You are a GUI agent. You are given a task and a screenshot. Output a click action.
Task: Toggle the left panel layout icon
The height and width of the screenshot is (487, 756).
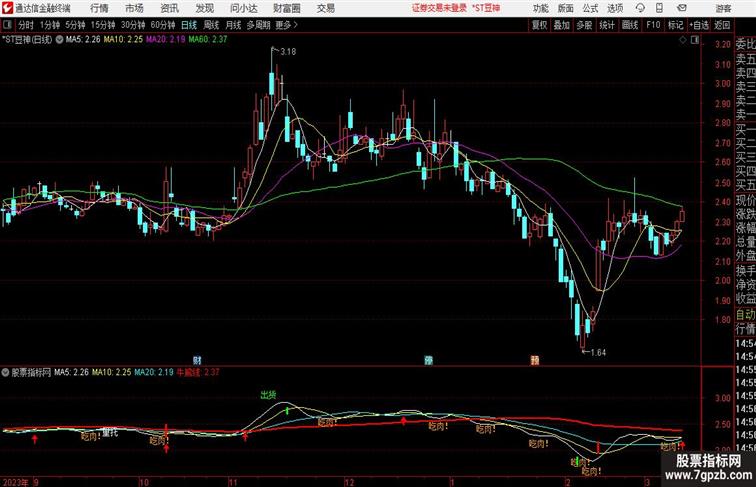(7, 25)
